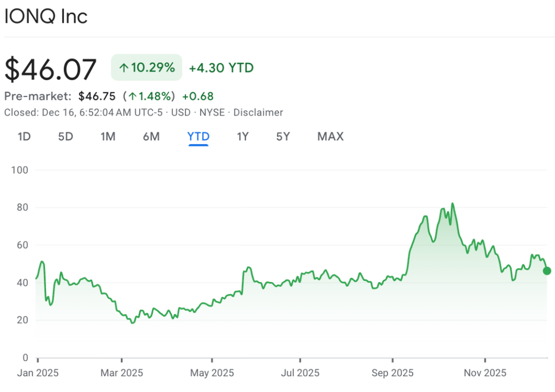Click the $46.75 pre-market price
This screenshot has width=555, height=392.
tap(97, 97)
